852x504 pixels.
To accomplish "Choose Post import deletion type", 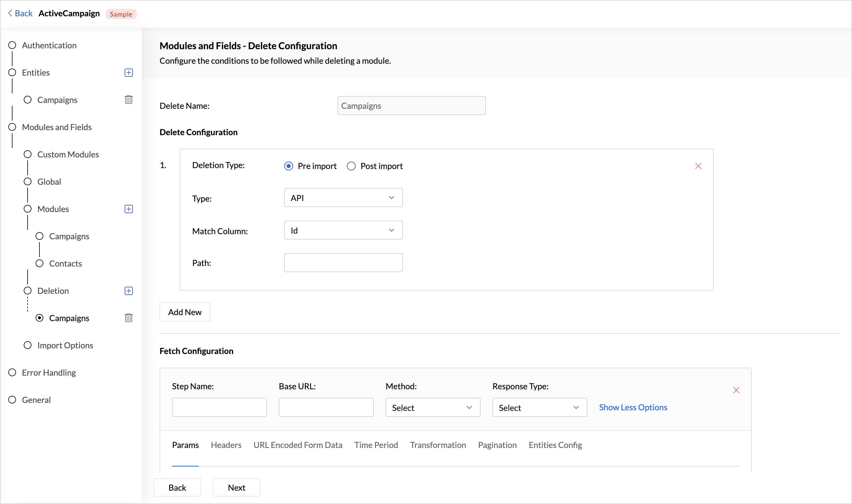I will pyautogui.click(x=351, y=166).
